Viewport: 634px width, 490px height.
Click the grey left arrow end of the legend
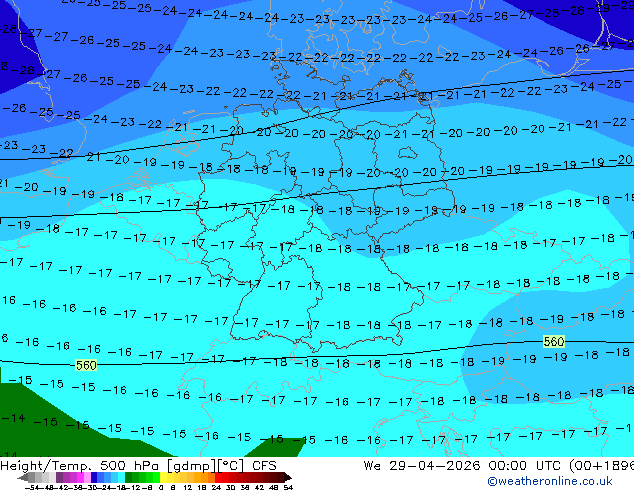(x=23, y=478)
